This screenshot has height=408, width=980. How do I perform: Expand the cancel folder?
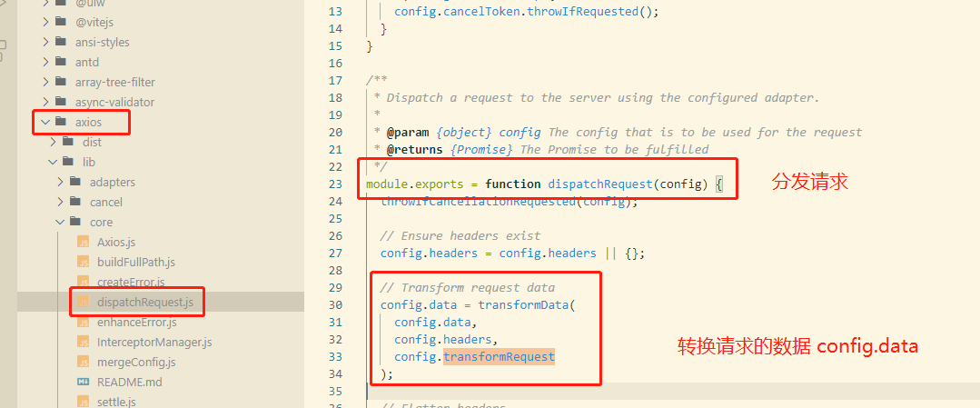[60, 202]
